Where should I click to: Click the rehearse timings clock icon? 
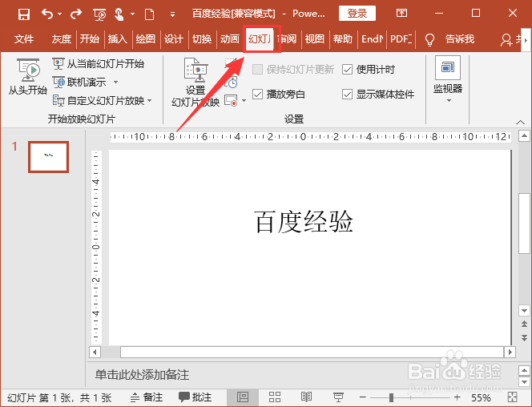[232, 83]
